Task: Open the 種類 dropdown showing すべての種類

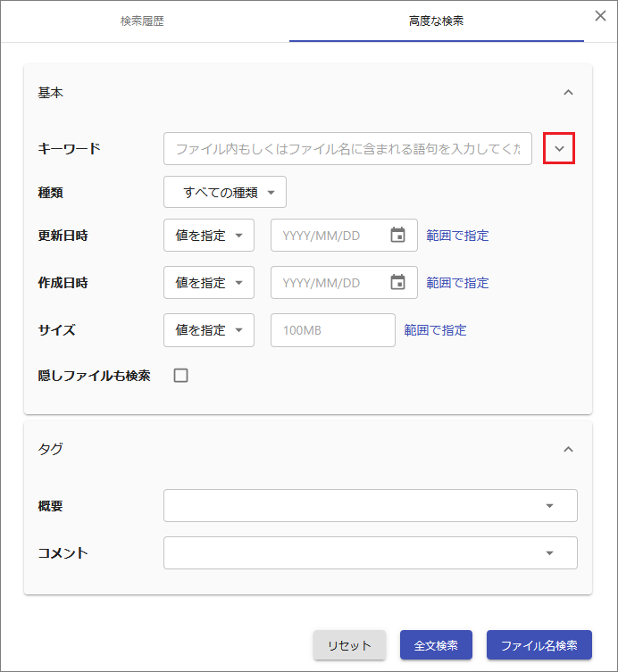Action: pos(225,192)
